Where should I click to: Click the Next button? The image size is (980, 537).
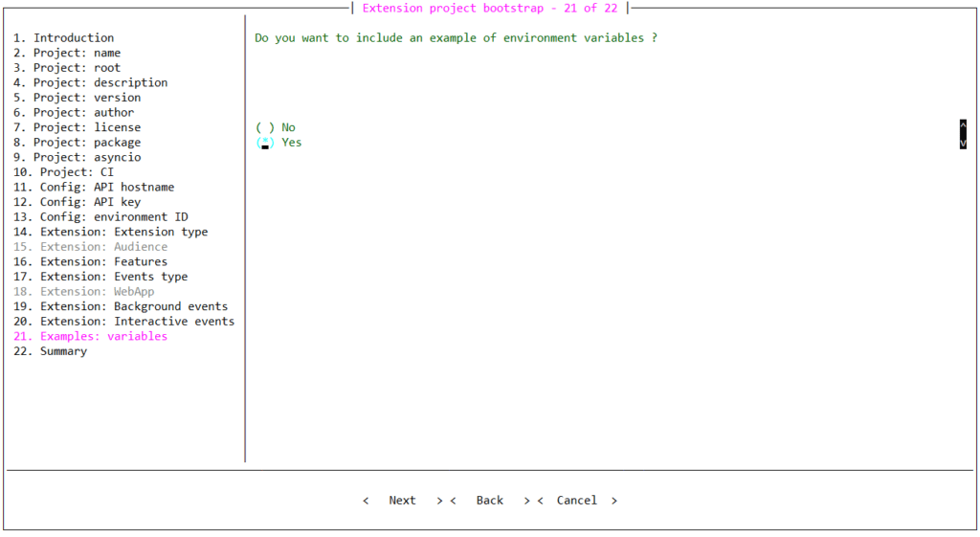pyautogui.click(x=403, y=500)
